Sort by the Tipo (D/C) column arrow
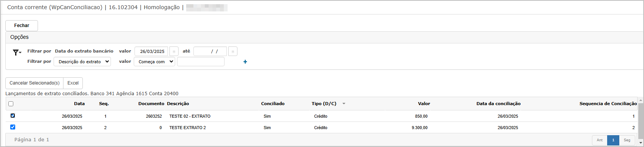 pyautogui.click(x=344, y=104)
